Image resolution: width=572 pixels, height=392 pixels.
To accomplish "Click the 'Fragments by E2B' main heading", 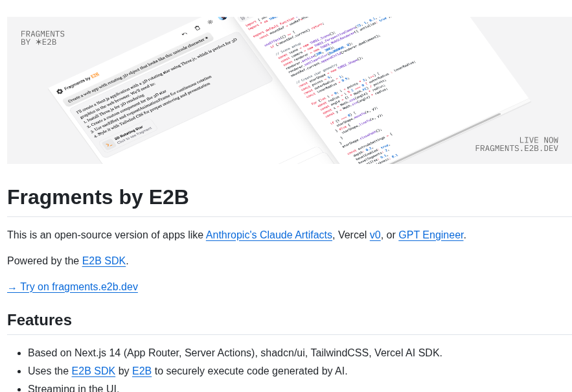I will click(x=98, y=197).
